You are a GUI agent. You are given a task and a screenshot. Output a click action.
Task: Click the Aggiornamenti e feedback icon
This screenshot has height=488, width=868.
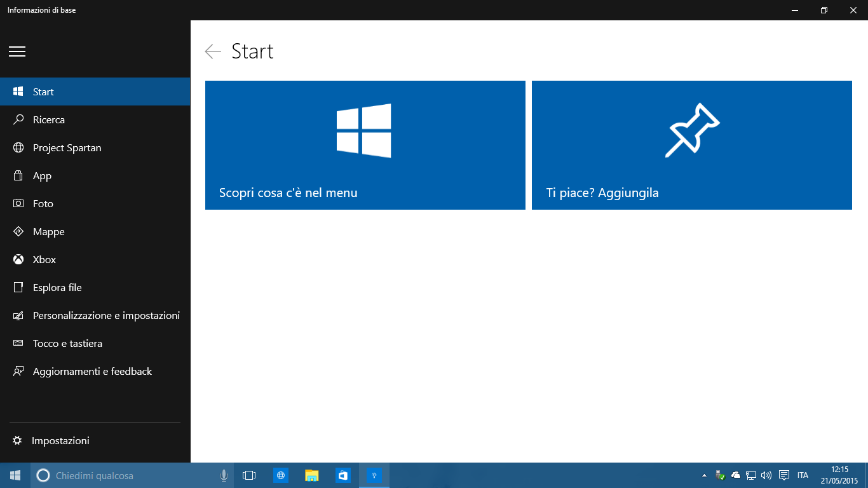[18, 371]
